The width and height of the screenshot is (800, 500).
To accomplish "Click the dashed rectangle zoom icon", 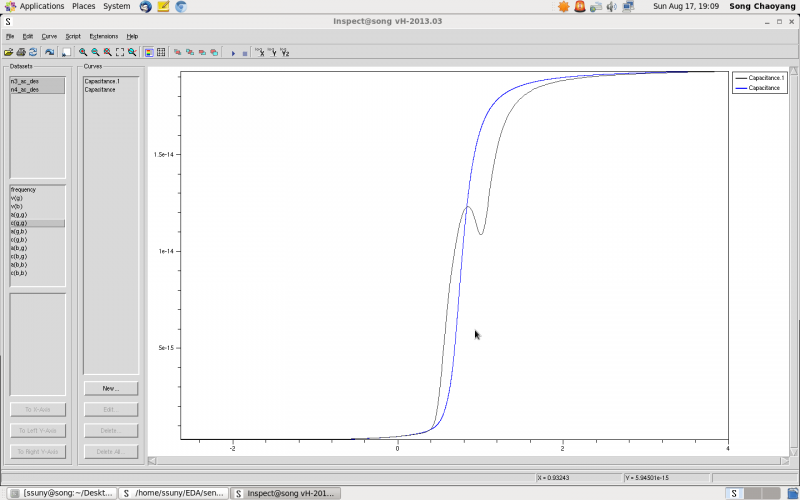I will click(120, 52).
